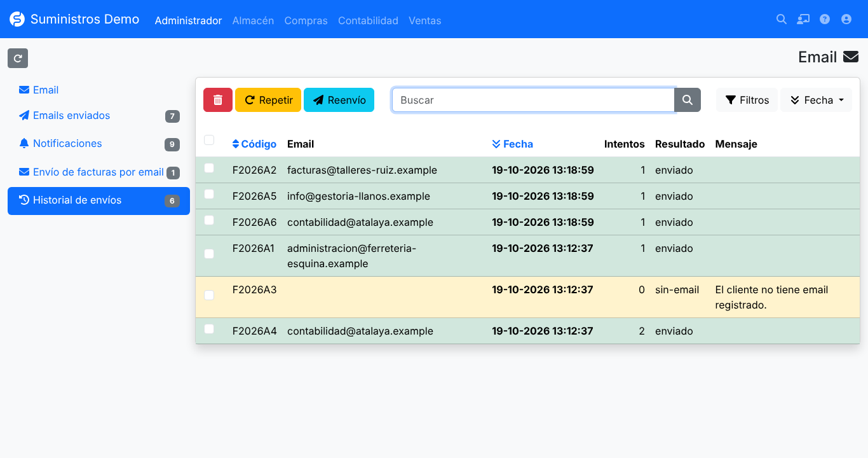
Task: Click the Reenvío button
Action: [339, 100]
